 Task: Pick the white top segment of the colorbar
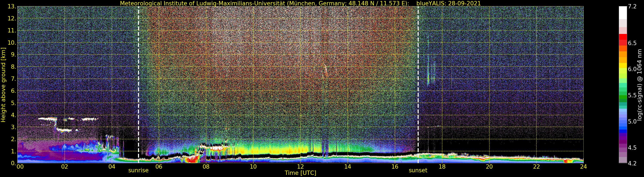tap(623, 12)
